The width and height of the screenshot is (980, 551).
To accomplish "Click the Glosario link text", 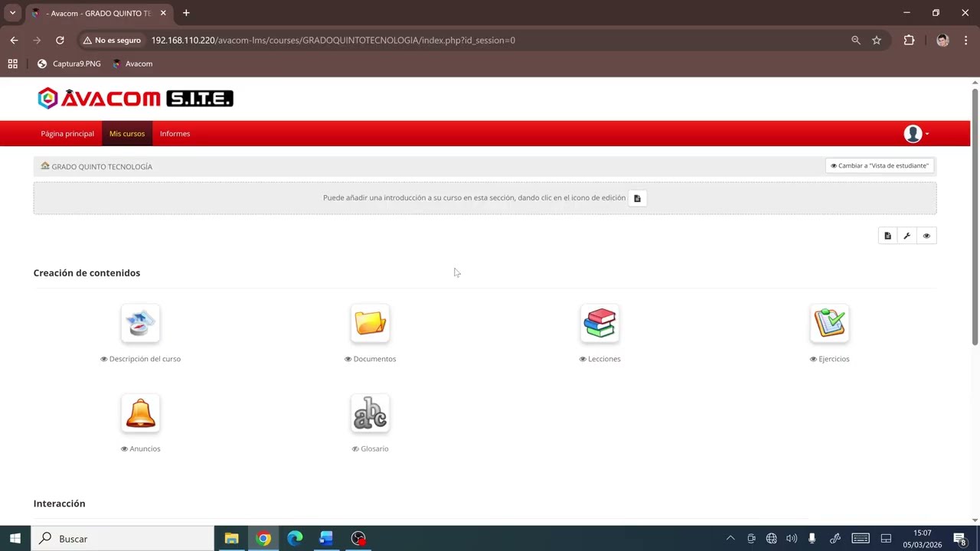I will 374,449.
